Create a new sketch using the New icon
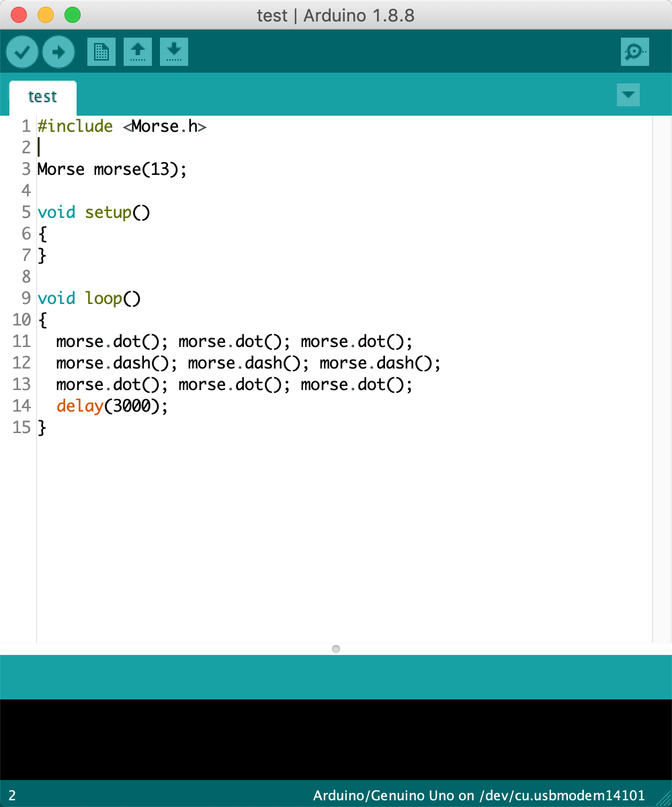 [101, 52]
